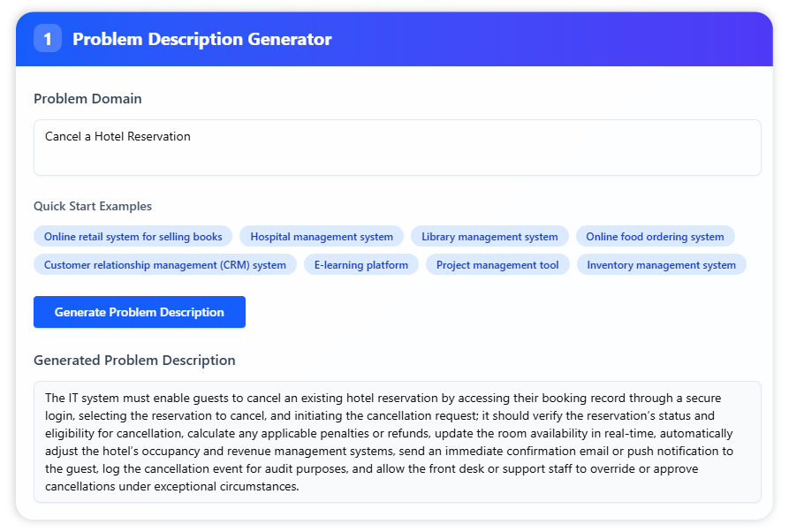Click the Problem Description Generator title

click(201, 39)
